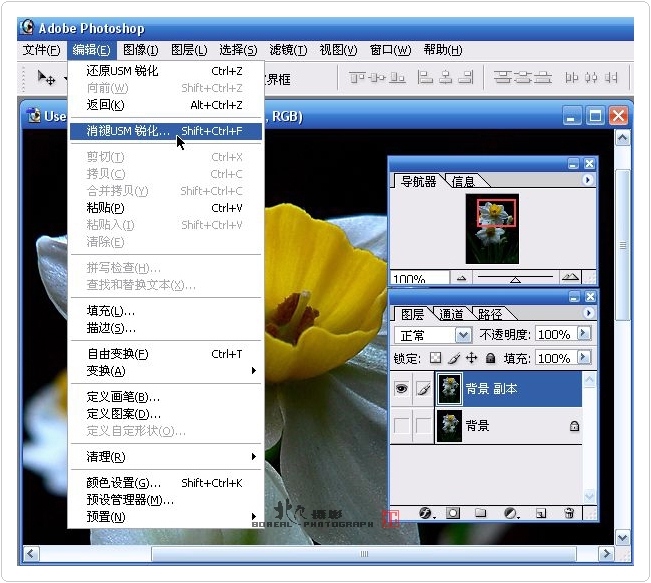
Task: Select 自由变换(F) menu entry
Action: pyautogui.click(x=166, y=354)
